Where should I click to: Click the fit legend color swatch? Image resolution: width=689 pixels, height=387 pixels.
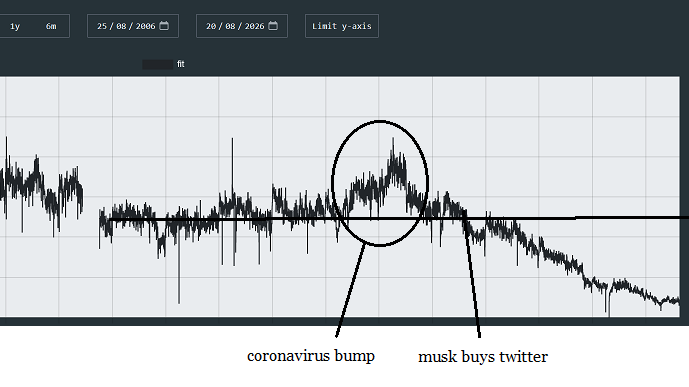[157, 65]
